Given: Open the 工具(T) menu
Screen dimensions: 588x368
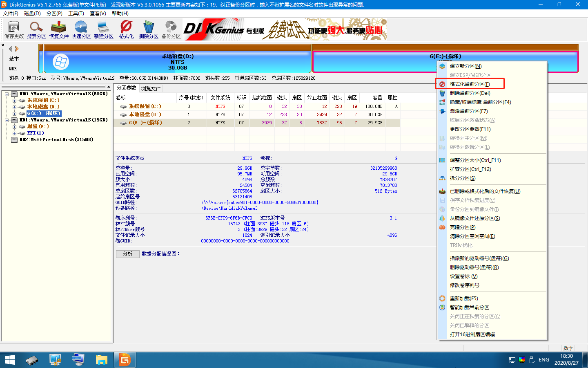Looking at the screenshot, I should 76,13.
